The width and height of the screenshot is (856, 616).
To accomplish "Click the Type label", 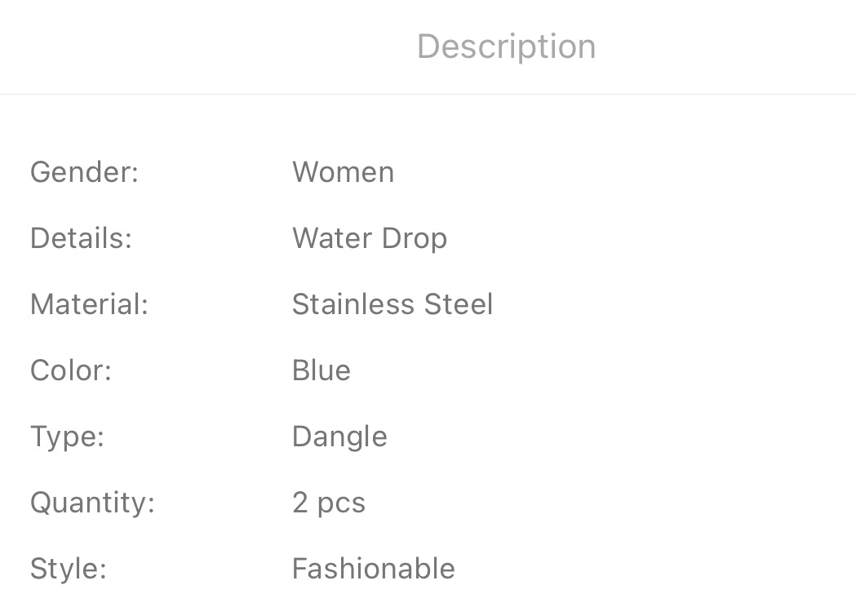I will click(67, 437).
